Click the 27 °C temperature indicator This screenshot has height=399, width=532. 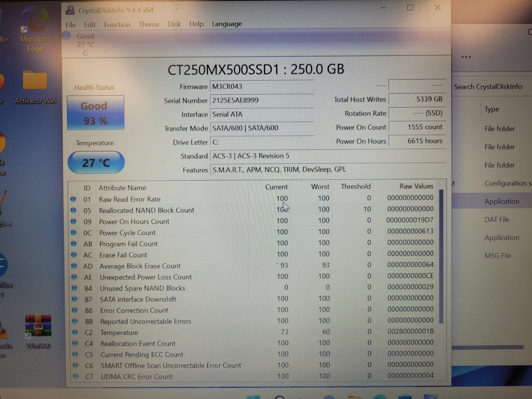(96, 163)
